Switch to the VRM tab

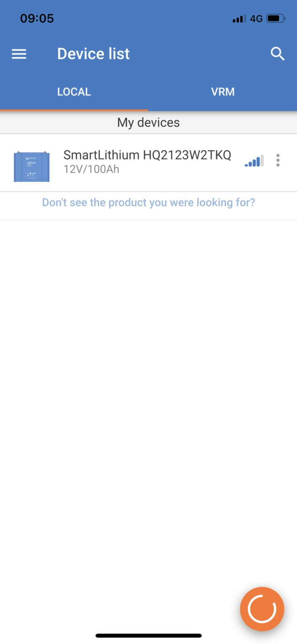223,92
